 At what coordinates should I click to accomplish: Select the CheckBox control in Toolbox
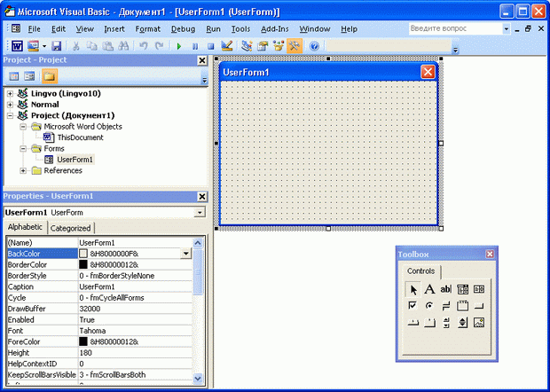point(412,306)
